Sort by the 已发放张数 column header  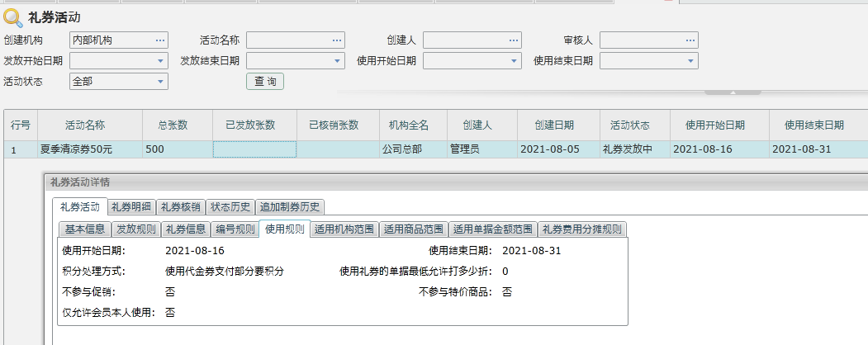point(254,125)
